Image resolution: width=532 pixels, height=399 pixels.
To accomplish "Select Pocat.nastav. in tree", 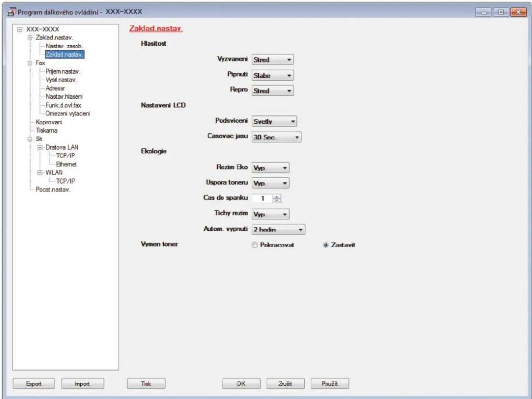I will click(x=53, y=189).
